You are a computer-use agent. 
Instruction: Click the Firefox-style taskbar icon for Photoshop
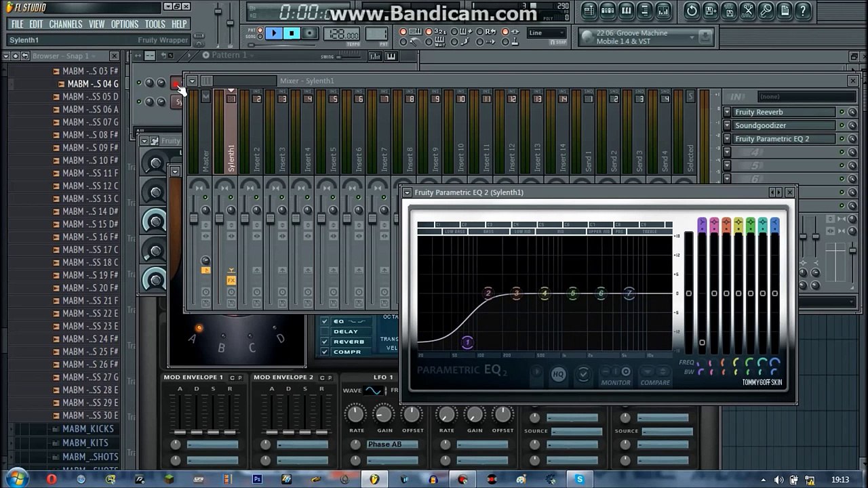pyautogui.click(x=257, y=479)
